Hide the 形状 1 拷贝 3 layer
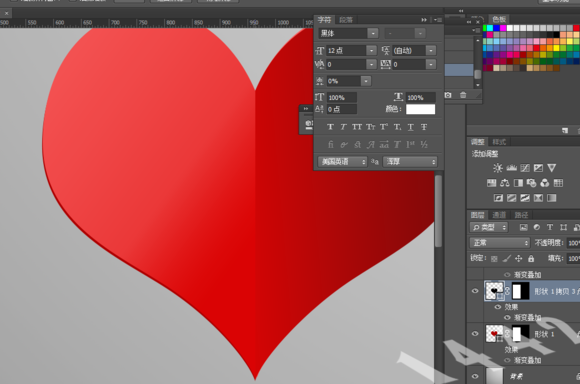This screenshot has width=580, height=384. (475, 291)
